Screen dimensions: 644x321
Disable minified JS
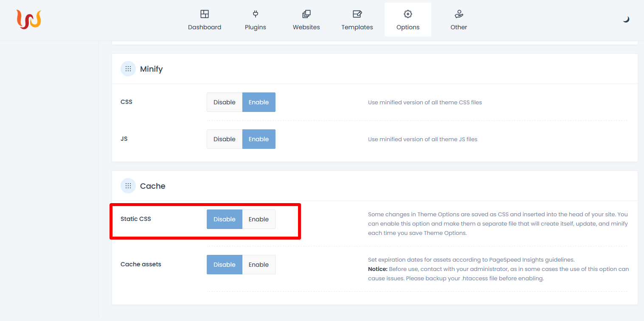[x=224, y=139]
